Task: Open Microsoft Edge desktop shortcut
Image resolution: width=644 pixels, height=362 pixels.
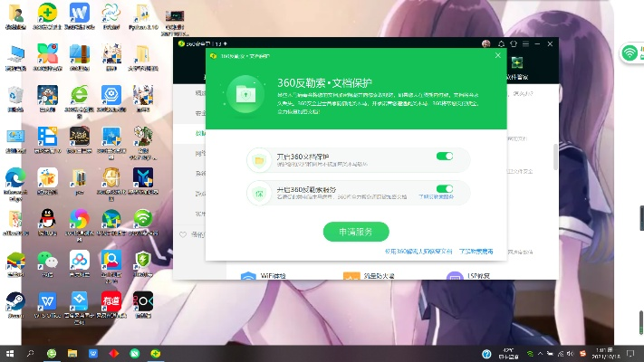Action: tap(15, 177)
